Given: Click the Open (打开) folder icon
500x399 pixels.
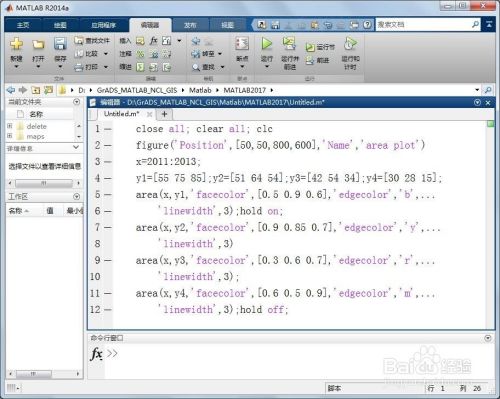Looking at the screenshot, I should click(38, 44).
